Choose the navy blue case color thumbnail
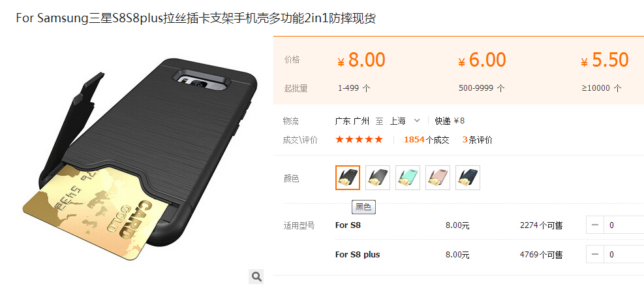644x292 pixels. pos(467,178)
